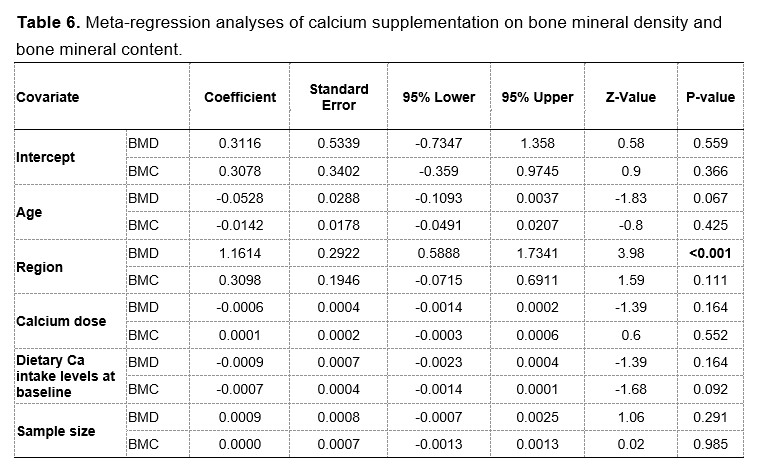Click the Intercept row label

[x=46, y=158]
